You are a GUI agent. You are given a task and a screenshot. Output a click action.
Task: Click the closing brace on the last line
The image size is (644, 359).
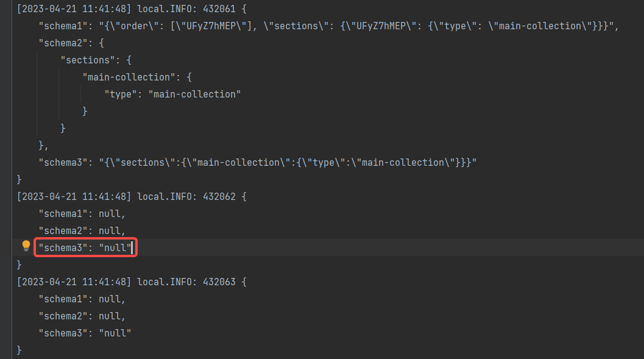coord(19,350)
